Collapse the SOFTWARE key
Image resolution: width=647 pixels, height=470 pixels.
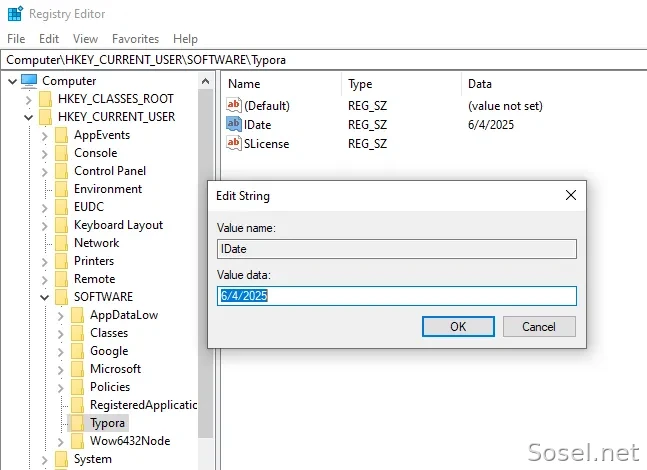click(45, 298)
